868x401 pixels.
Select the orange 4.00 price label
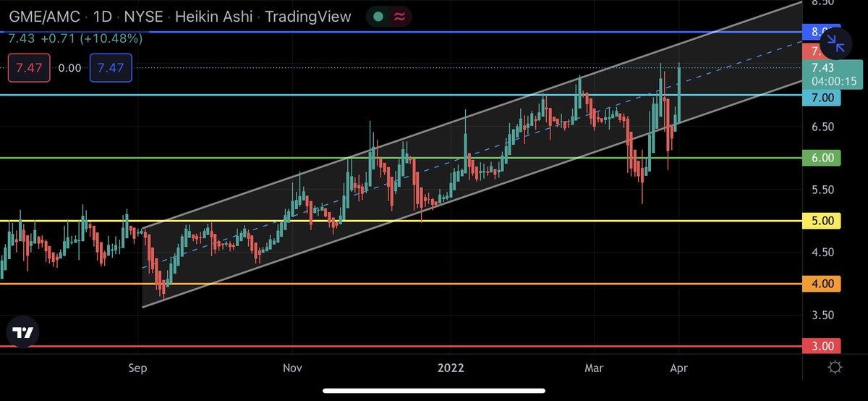point(822,284)
